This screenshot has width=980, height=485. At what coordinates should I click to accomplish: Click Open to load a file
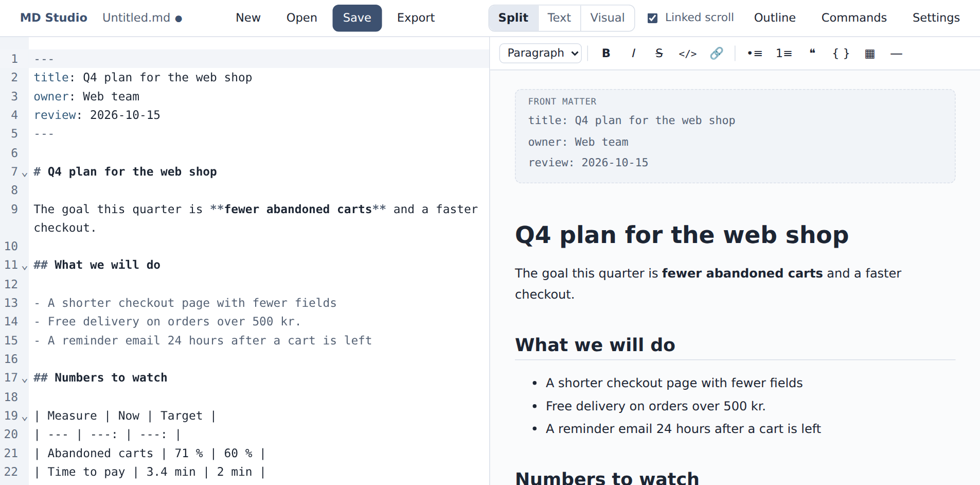pyautogui.click(x=301, y=18)
